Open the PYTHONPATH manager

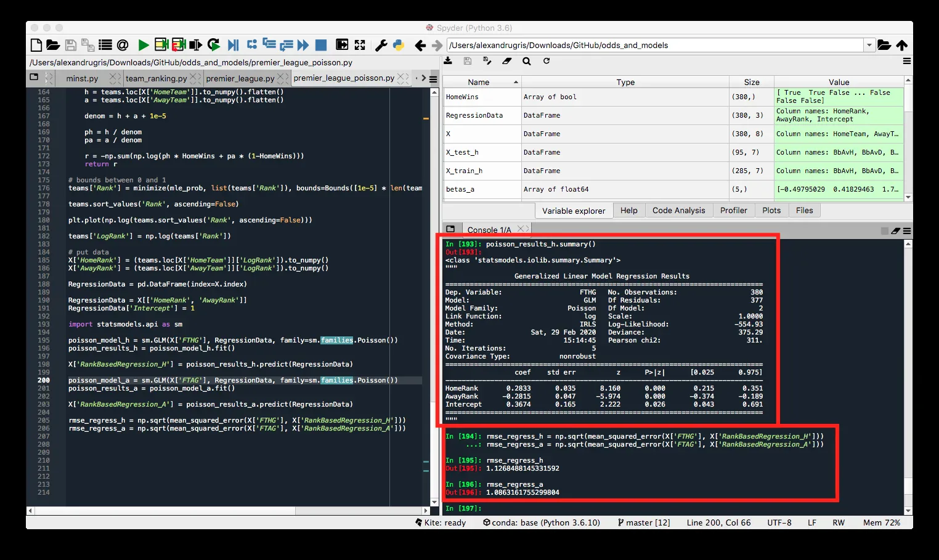click(398, 45)
